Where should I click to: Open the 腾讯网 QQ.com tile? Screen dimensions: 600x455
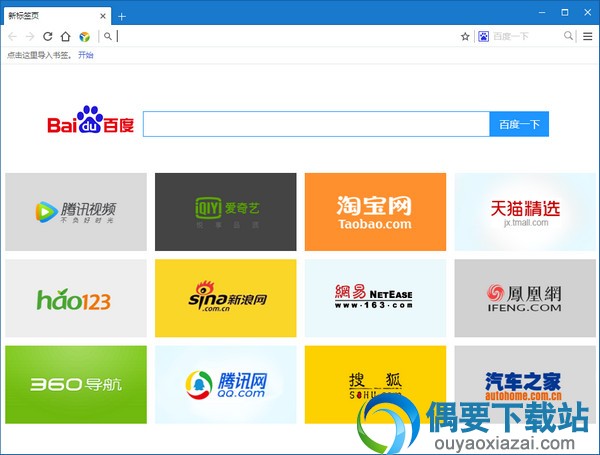[226, 385]
